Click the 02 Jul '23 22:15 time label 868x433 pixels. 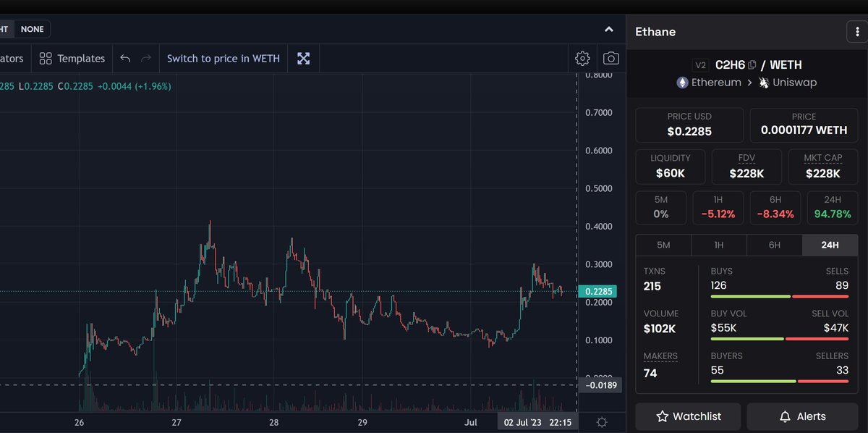(537, 421)
